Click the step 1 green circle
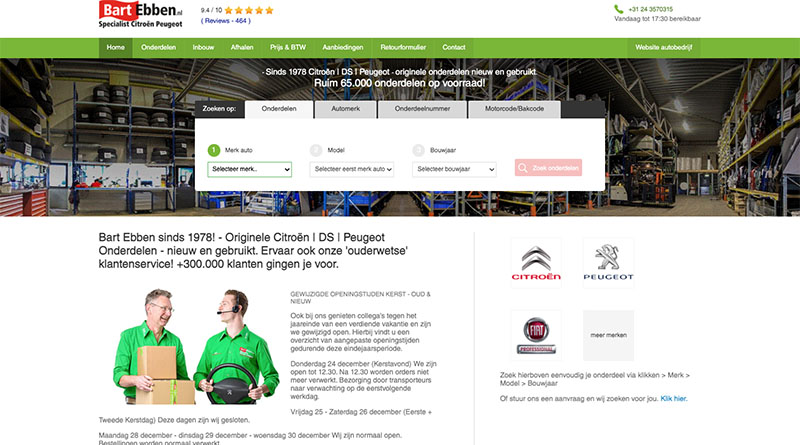This screenshot has height=445, width=800. (x=214, y=150)
